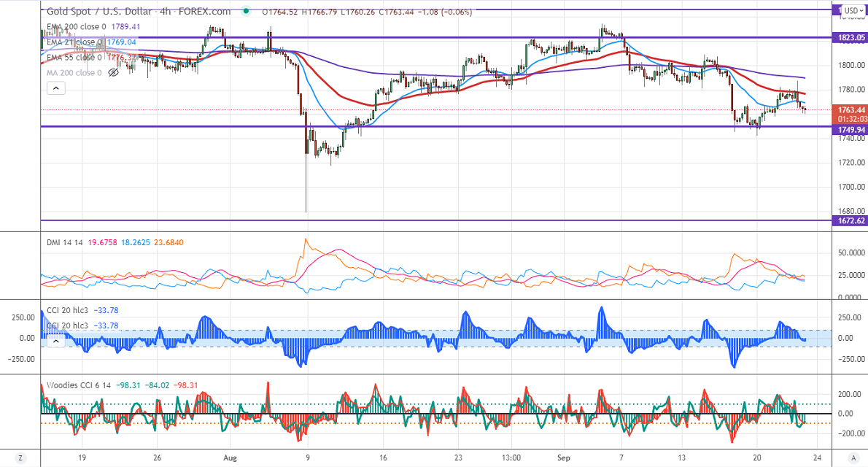Open the USD currency dropdown
Image resolution: width=868 pixels, height=467 pixels.
[x=851, y=11]
